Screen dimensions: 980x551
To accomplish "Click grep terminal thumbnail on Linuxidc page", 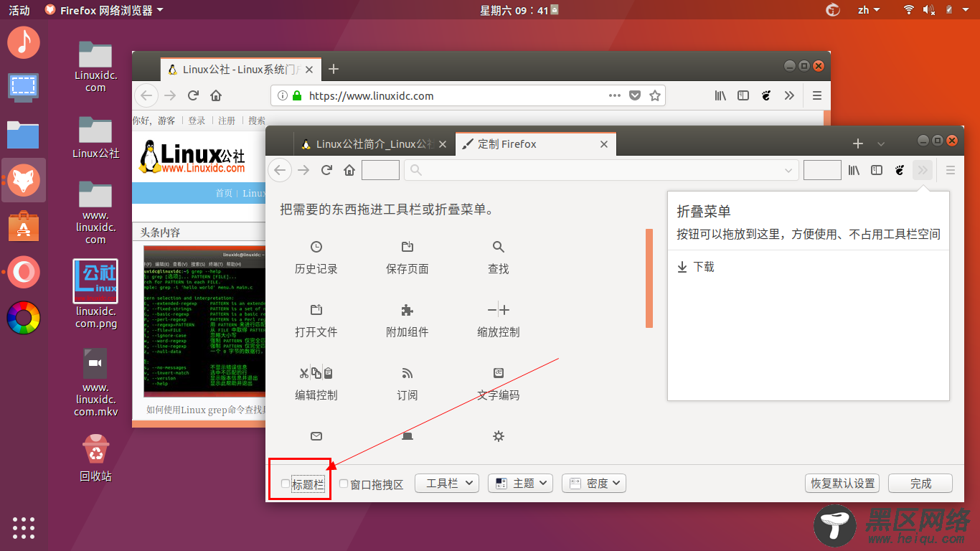I will [x=204, y=321].
